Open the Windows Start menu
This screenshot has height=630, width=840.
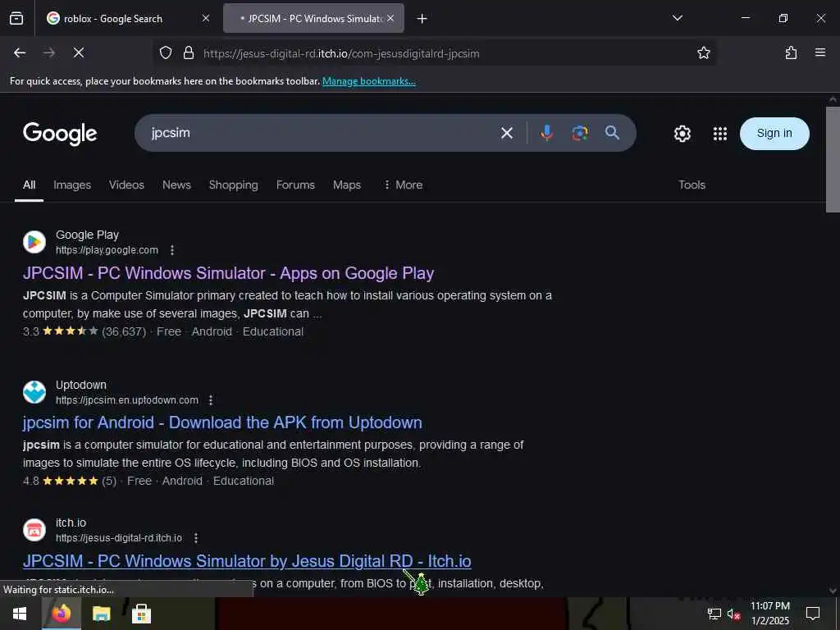[x=20, y=614]
